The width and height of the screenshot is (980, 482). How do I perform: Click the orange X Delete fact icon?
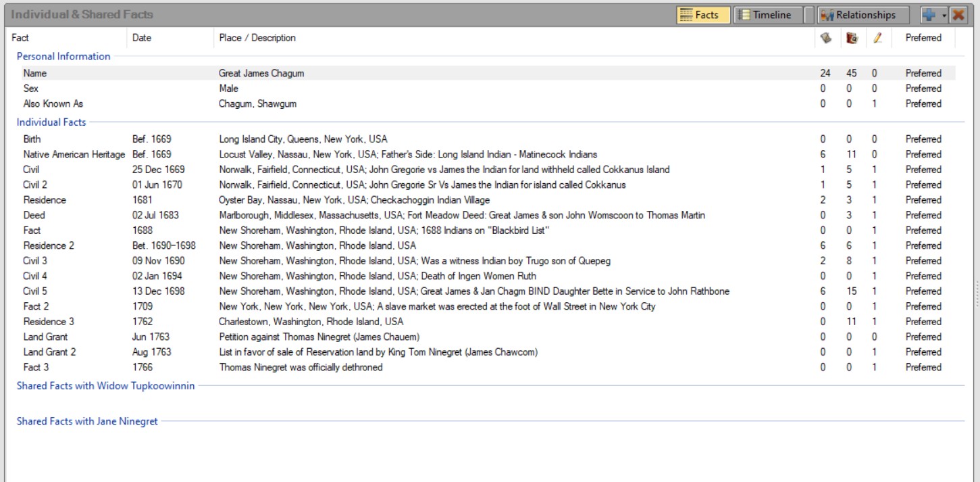958,15
